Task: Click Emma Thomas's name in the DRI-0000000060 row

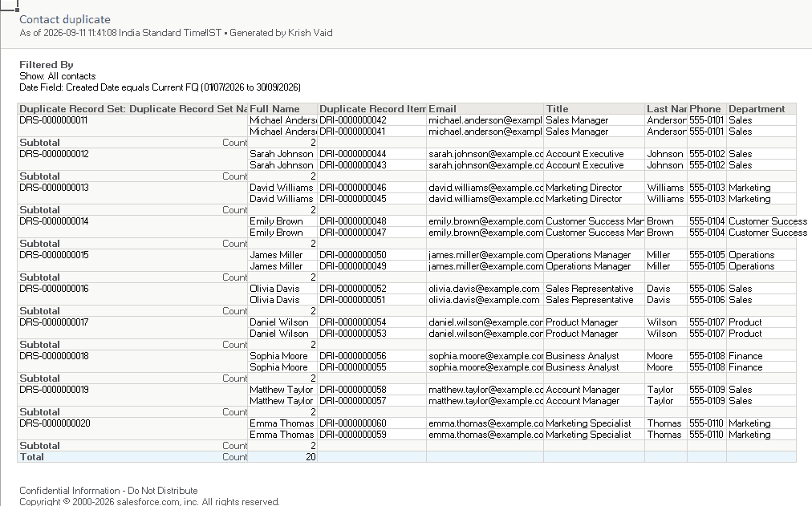Action: click(282, 423)
